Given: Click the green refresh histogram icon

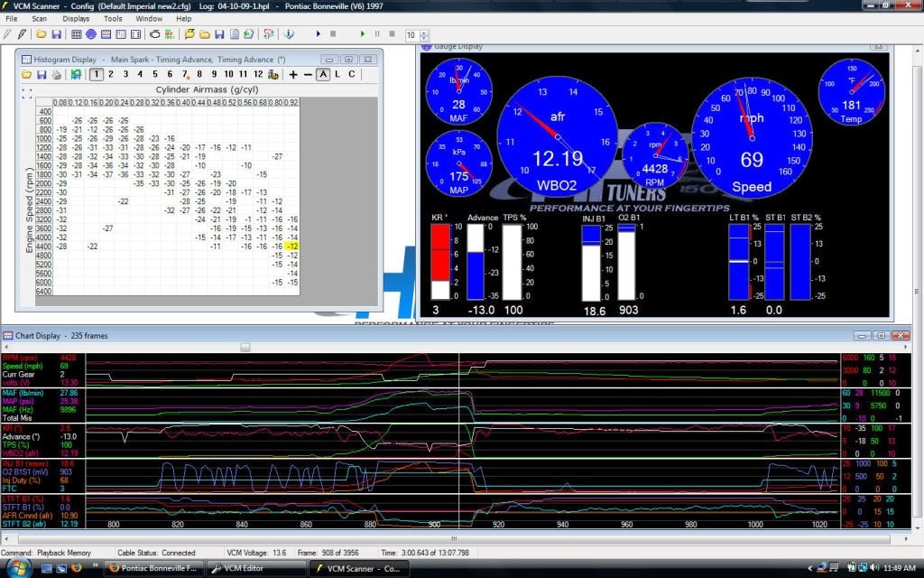Looking at the screenshot, I should pyautogui.click(x=76, y=74).
